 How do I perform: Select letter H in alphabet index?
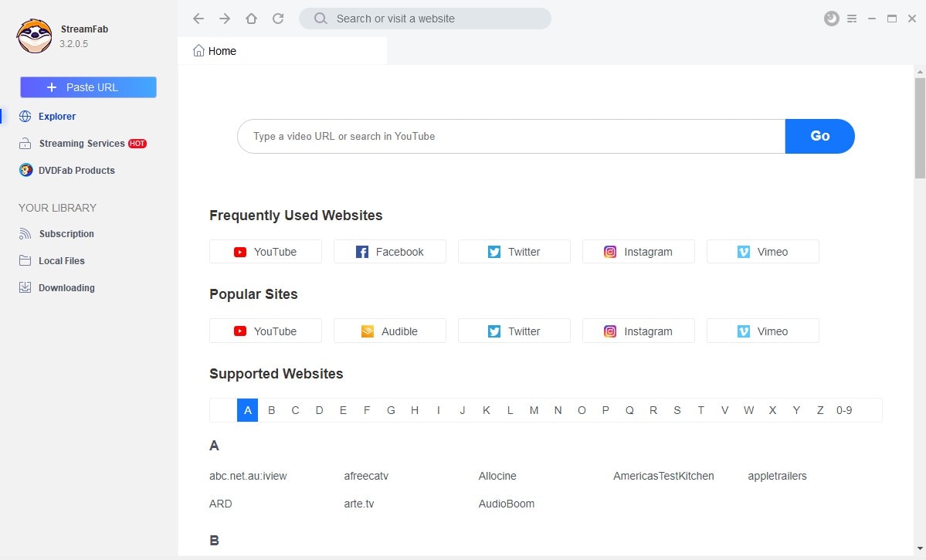click(415, 410)
